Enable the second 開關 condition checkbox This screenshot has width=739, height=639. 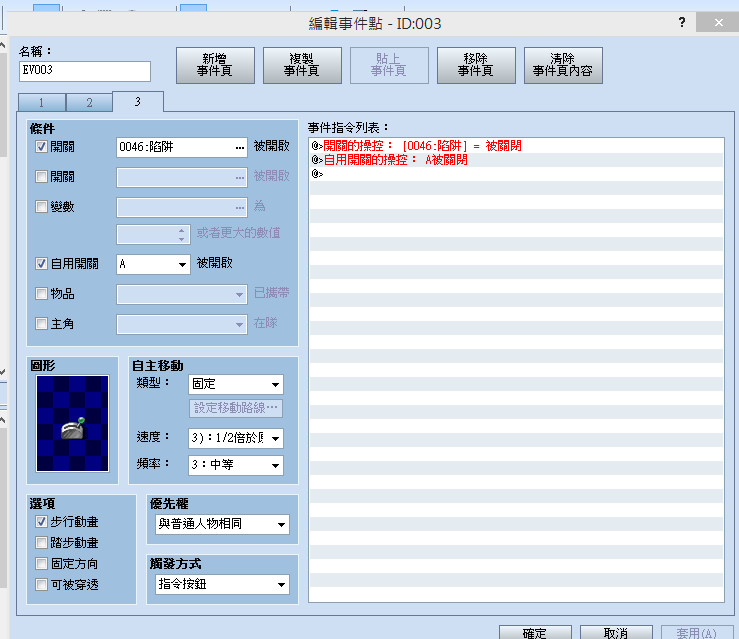click(41, 177)
